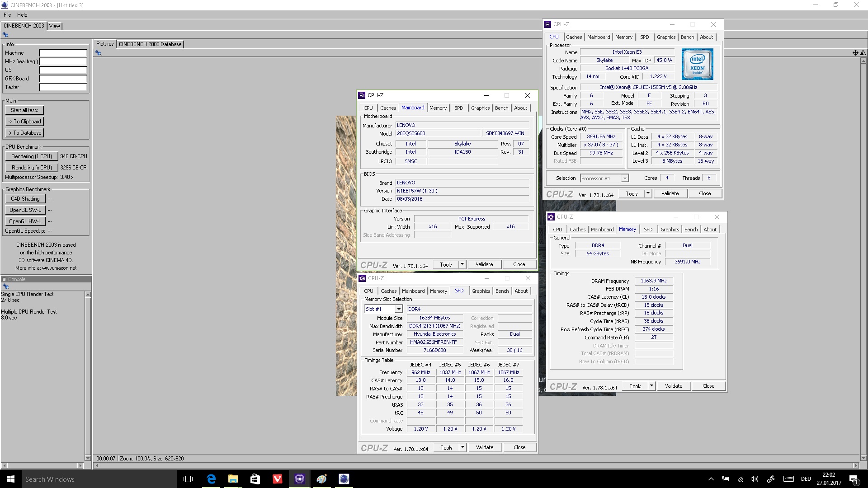Click the To Clipboard button
The width and height of the screenshot is (868, 488).
coord(24,122)
